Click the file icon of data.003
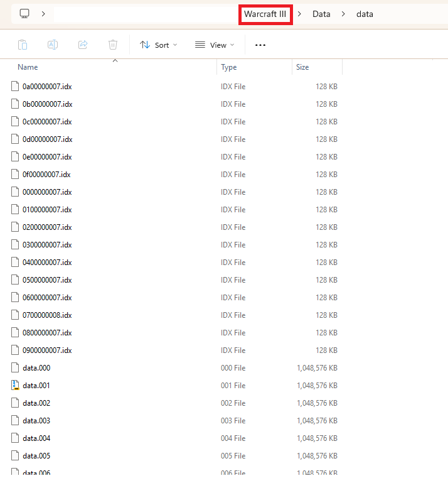The image size is (448, 483). tap(15, 420)
